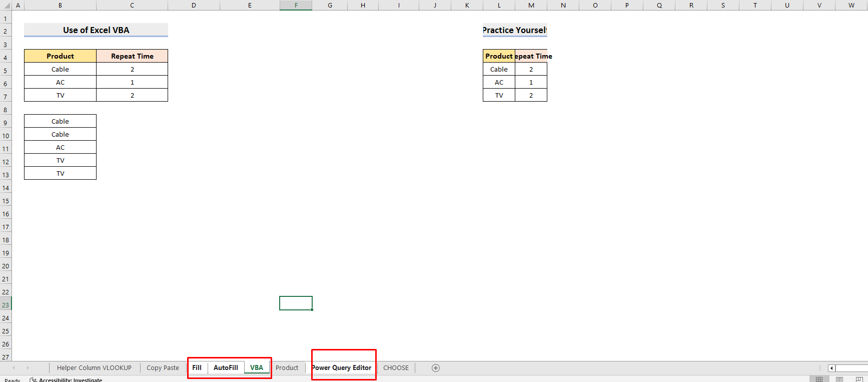Click horizontal scrollbar left arrow
This screenshot has height=382, width=868.
tap(831, 368)
